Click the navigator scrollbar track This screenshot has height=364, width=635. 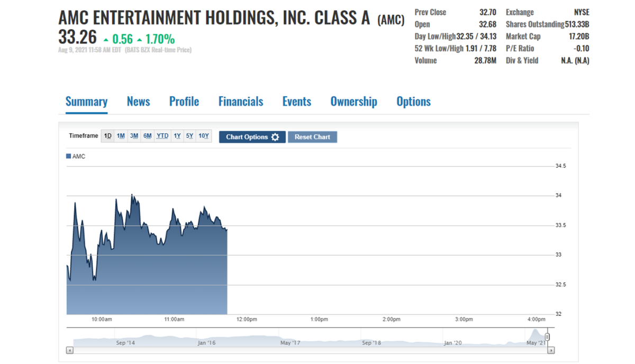click(x=310, y=350)
